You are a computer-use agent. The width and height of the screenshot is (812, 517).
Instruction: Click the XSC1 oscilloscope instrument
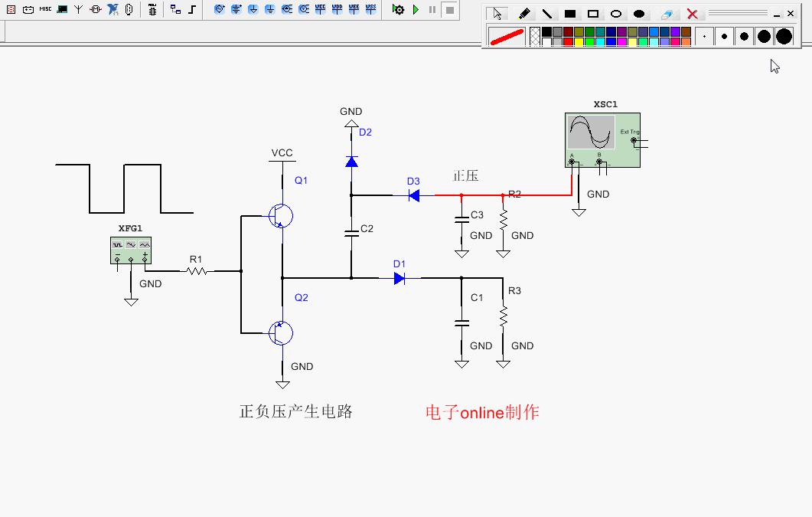pos(602,139)
